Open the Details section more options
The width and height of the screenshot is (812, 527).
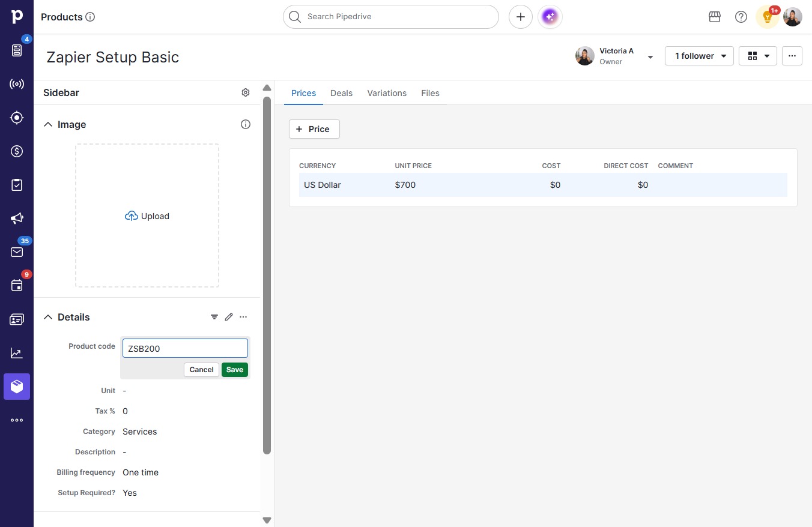243,317
